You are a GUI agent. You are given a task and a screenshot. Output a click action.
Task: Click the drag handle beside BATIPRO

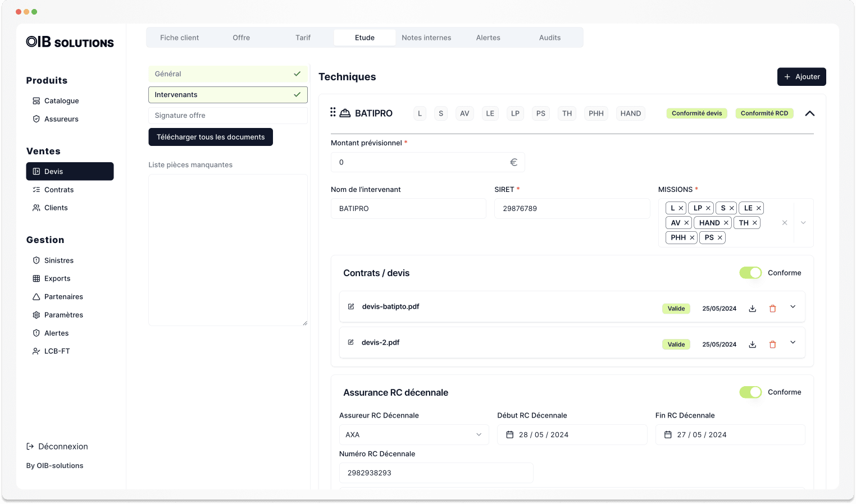(x=333, y=113)
